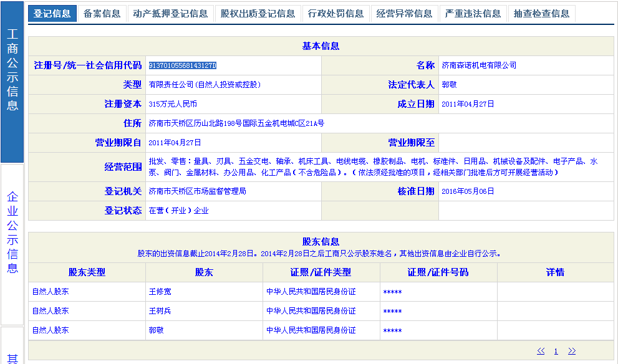Show the 抽查检查信息 tab
This screenshot has width=618, height=364.
pos(541,14)
